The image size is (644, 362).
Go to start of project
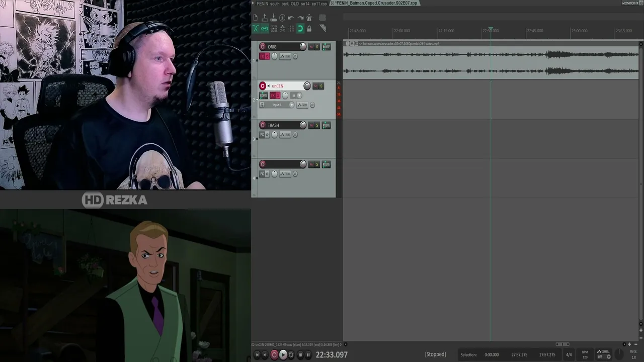pyautogui.click(x=257, y=355)
